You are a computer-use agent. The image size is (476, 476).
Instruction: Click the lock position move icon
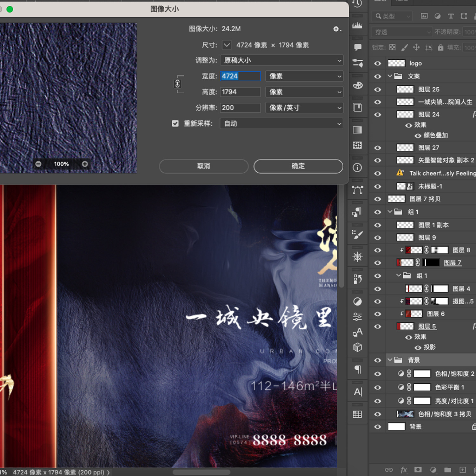(x=416, y=48)
